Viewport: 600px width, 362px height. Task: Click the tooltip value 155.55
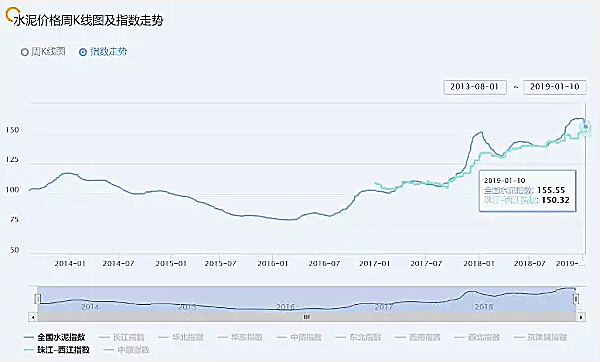point(551,190)
